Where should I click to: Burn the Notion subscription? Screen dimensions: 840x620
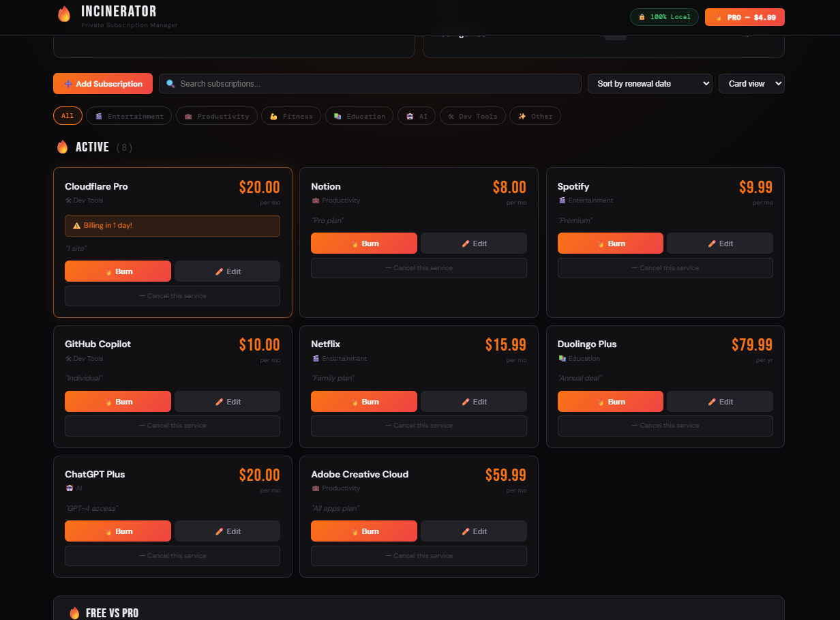364,243
